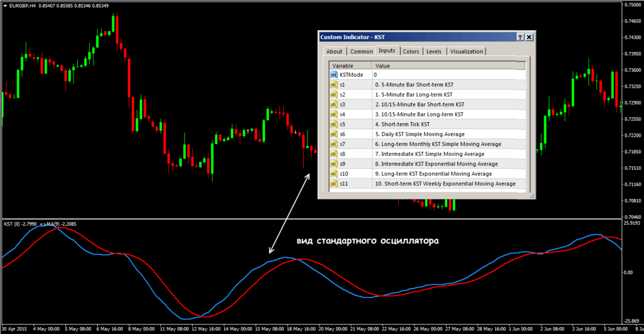644x334 pixels.
Task: Click the help question mark button
Action: pyautogui.click(x=520, y=37)
